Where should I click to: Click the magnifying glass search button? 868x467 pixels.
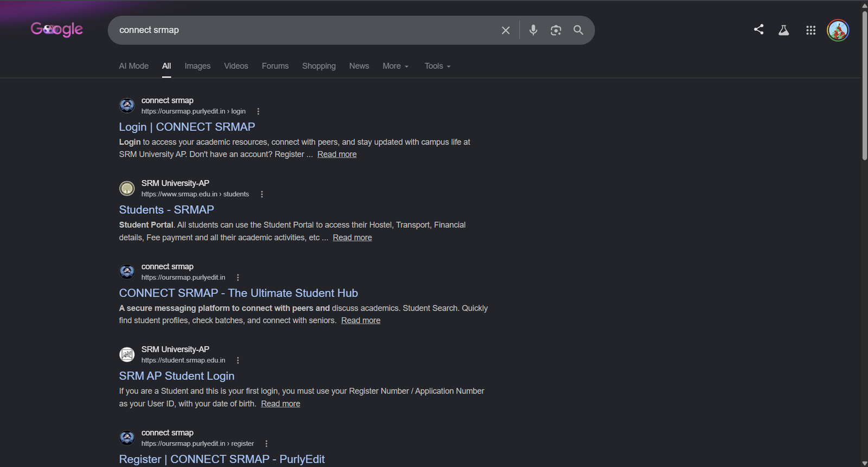(579, 30)
